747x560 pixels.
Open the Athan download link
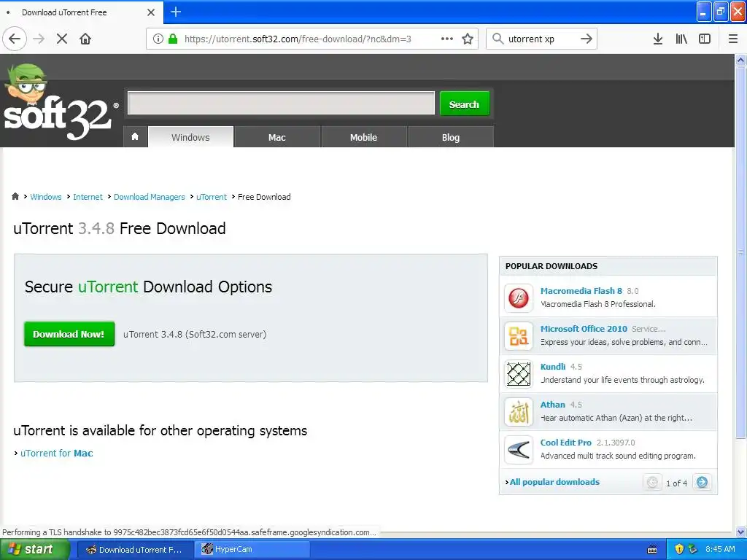553,404
